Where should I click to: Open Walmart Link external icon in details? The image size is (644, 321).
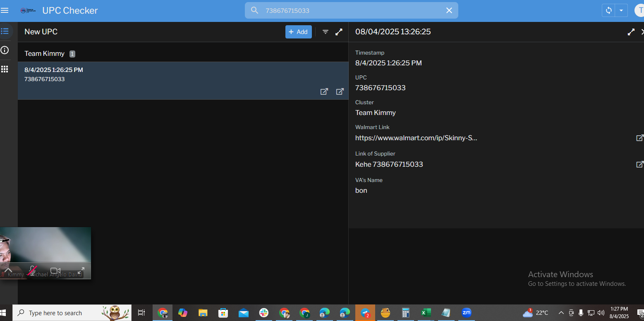tap(639, 138)
